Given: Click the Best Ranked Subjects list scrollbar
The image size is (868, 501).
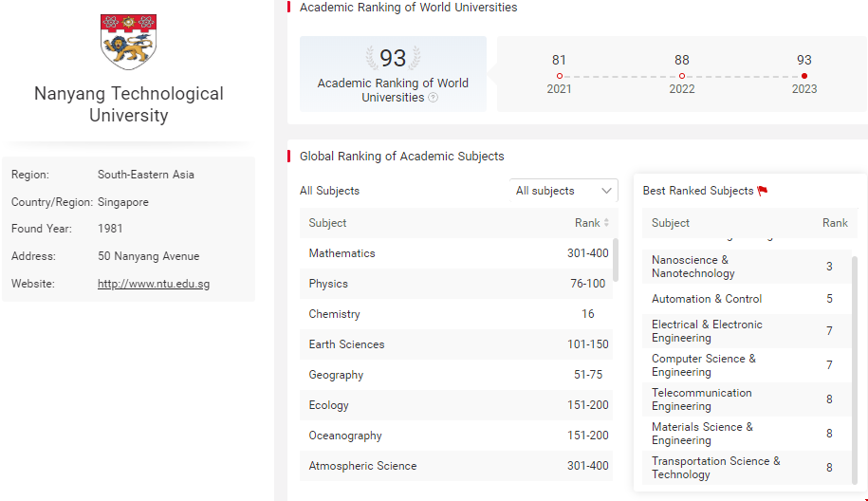Looking at the screenshot, I should pyautogui.click(x=854, y=361).
